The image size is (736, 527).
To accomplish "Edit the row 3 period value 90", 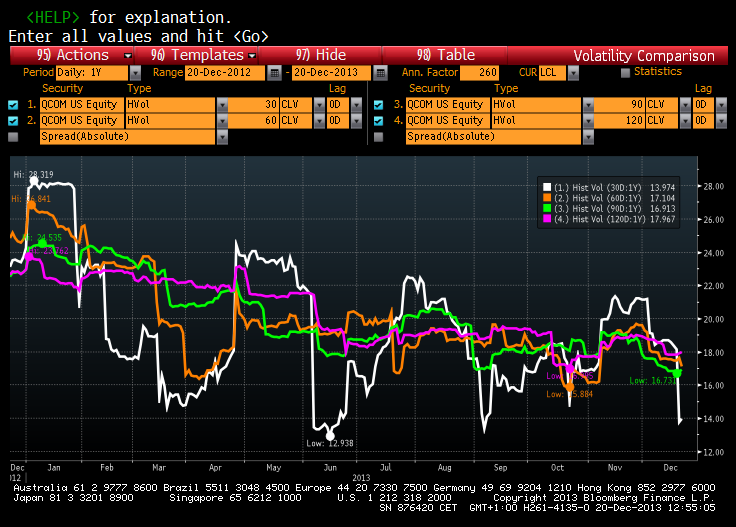I will [619, 105].
